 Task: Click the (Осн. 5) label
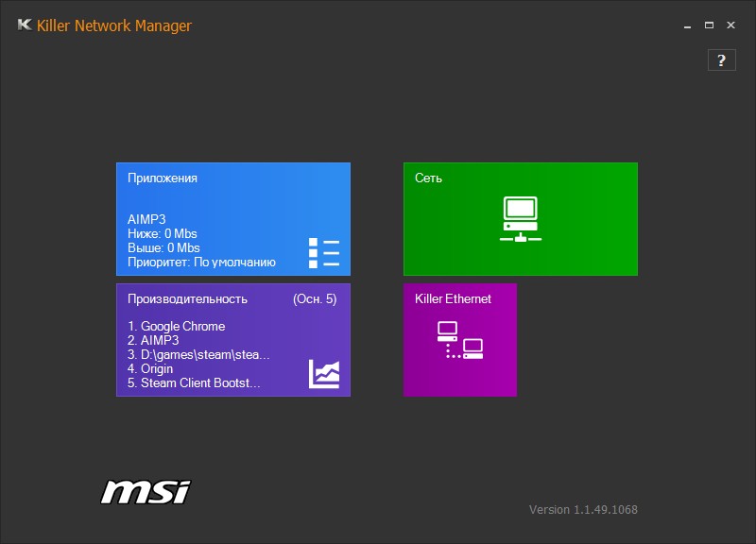(x=315, y=298)
